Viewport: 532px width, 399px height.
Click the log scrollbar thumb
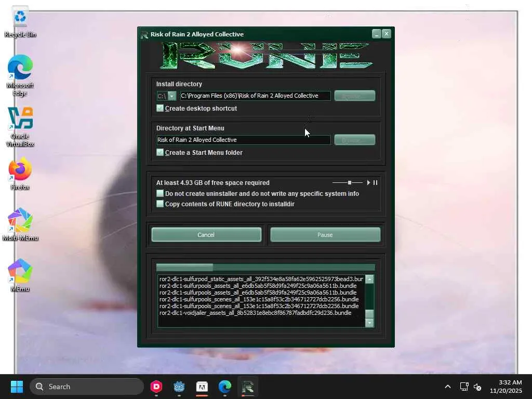tap(369, 314)
